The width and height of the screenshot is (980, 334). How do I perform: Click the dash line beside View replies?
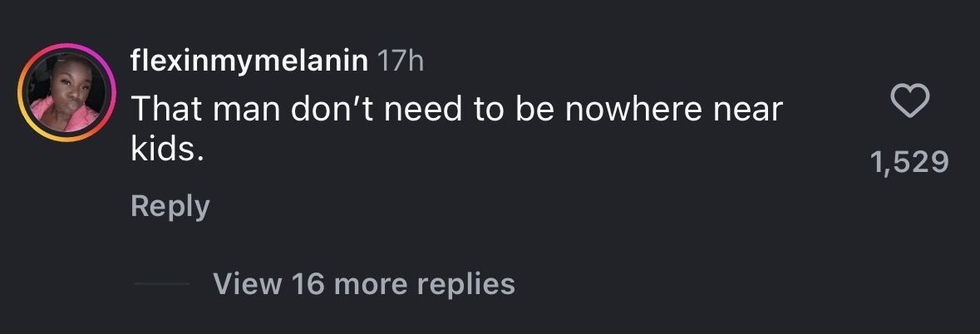coord(163,285)
